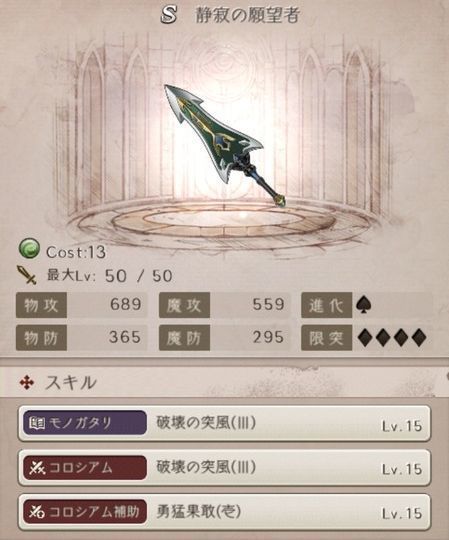This screenshot has width=449, height=540.
Task: Click the red cross skill section icon
Action: click(x=27, y=383)
